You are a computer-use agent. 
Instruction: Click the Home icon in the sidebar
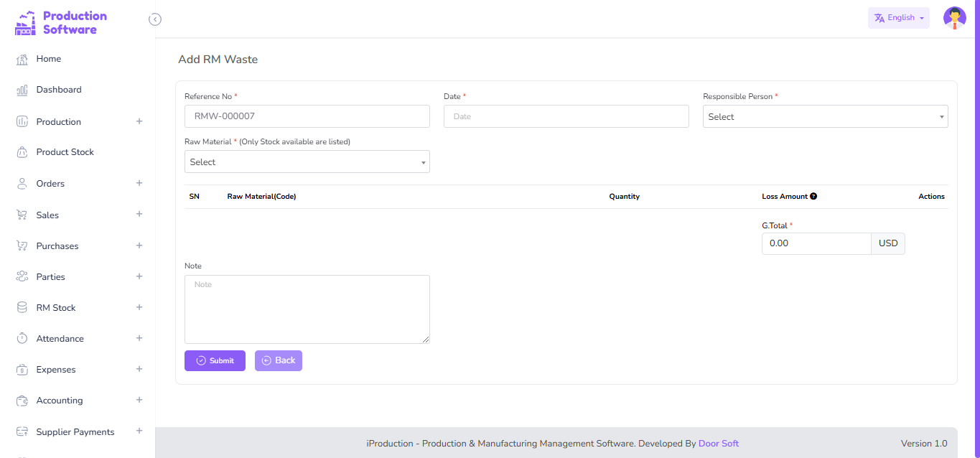(x=22, y=60)
